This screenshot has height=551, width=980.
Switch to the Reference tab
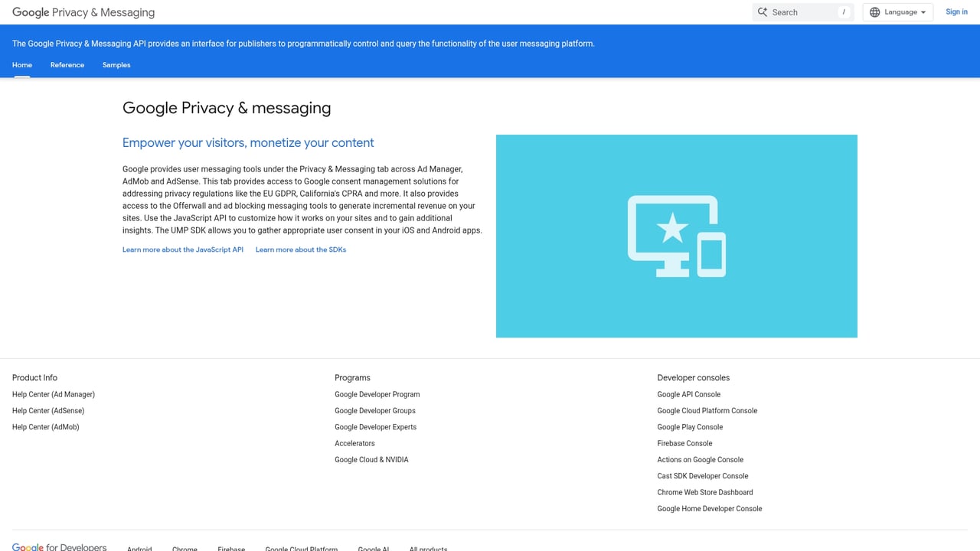[67, 65]
